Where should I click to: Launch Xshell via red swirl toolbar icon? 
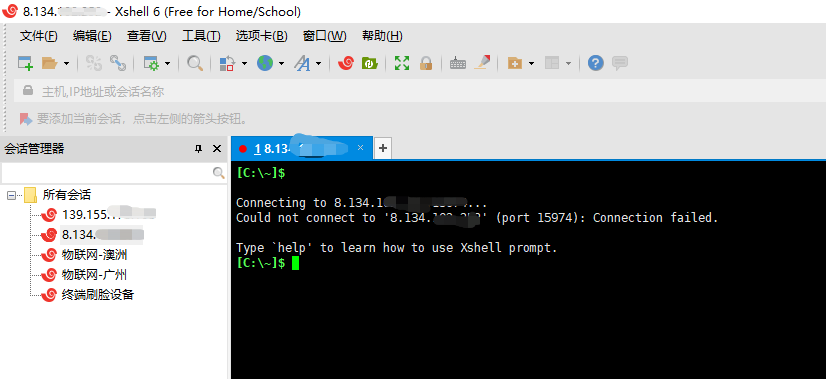pos(346,64)
